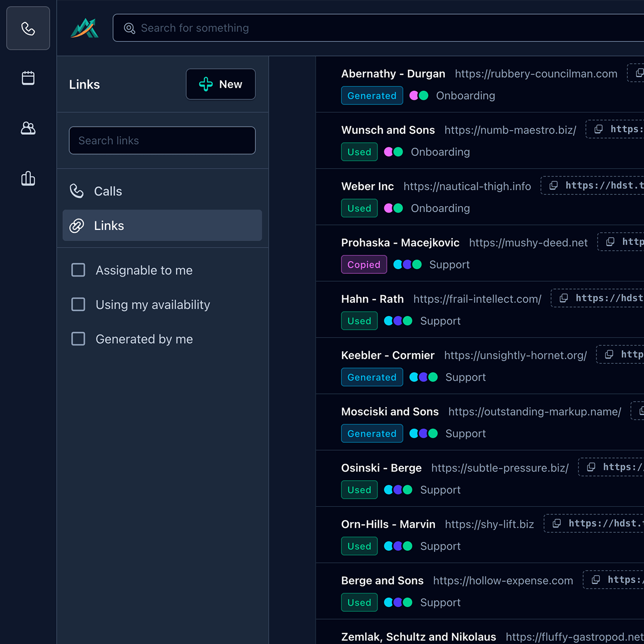
Task: Click Support label in Hahn - Rath row
Action: [x=440, y=321]
